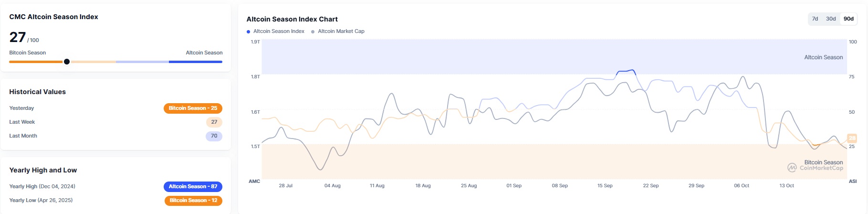The image size is (868, 214).
Task: Toggle the Altcoin Season Index legend dot
Action: click(248, 32)
